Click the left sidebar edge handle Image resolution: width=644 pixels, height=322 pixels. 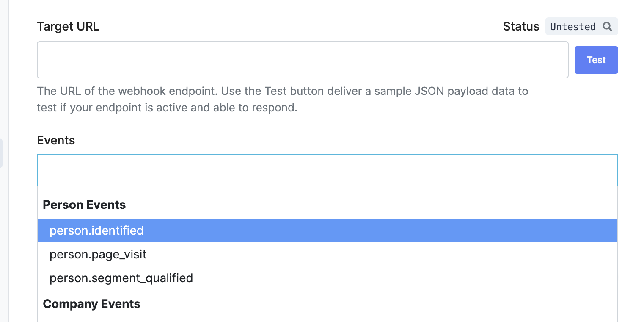pyautogui.click(x=1, y=153)
